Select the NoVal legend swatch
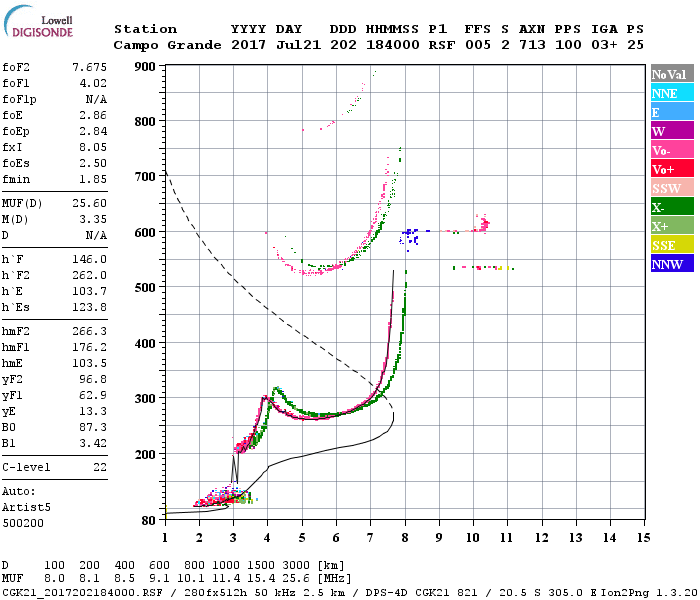 tap(672, 74)
